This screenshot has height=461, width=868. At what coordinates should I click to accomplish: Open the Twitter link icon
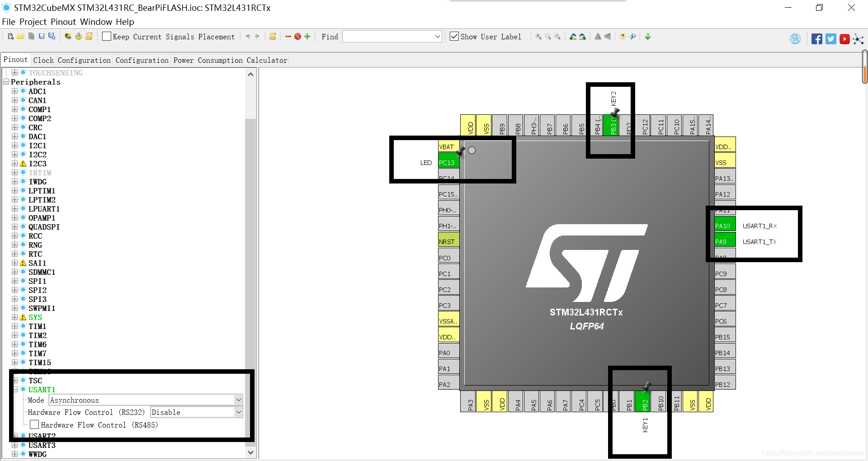(831, 39)
